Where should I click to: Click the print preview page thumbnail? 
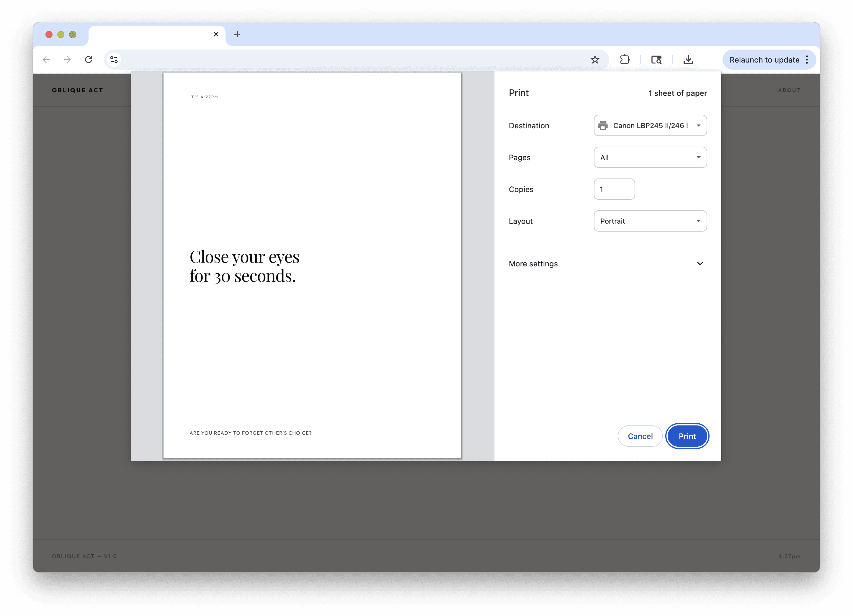[312, 265]
